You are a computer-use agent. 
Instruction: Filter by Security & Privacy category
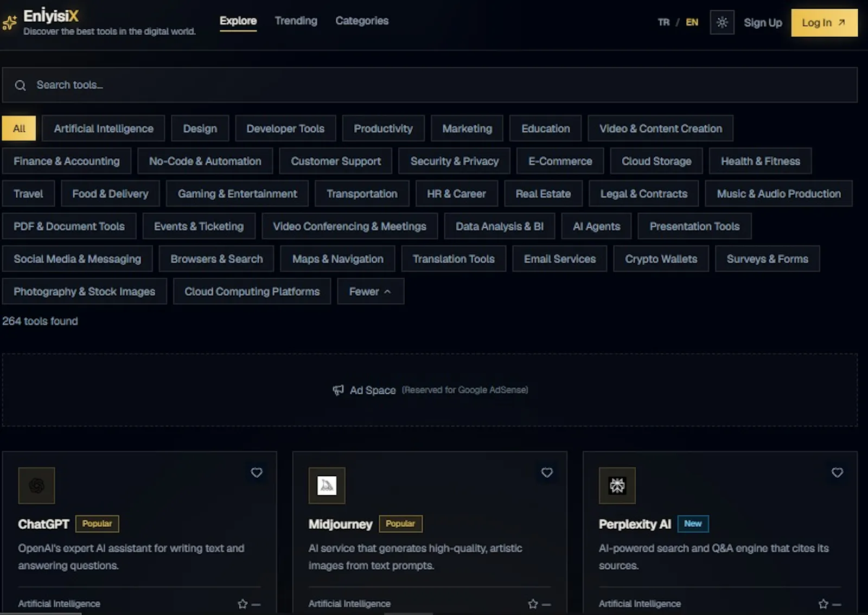455,161
